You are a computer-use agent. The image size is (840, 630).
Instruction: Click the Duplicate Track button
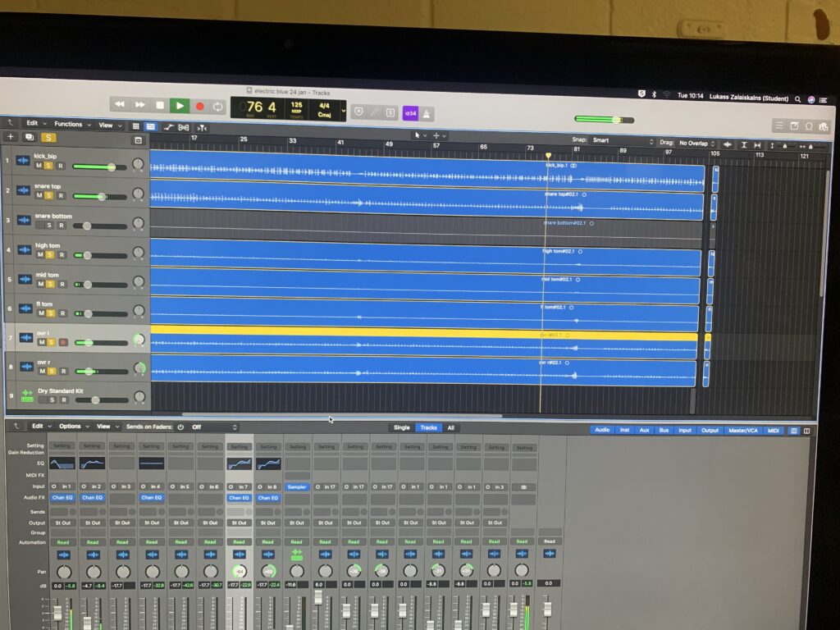[29, 137]
